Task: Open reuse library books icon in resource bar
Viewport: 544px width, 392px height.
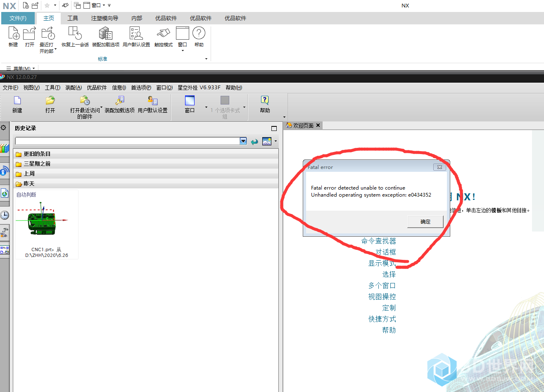Action: click(4, 148)
